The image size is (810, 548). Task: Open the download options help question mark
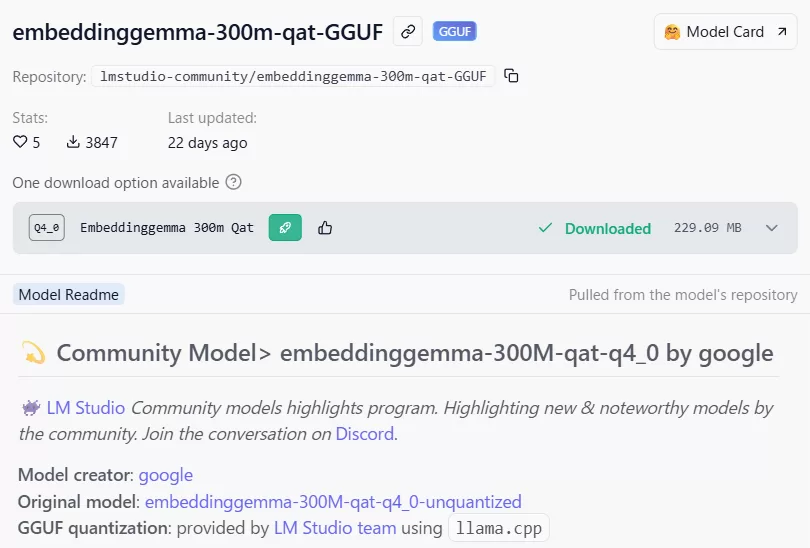(x=233, y=182)
